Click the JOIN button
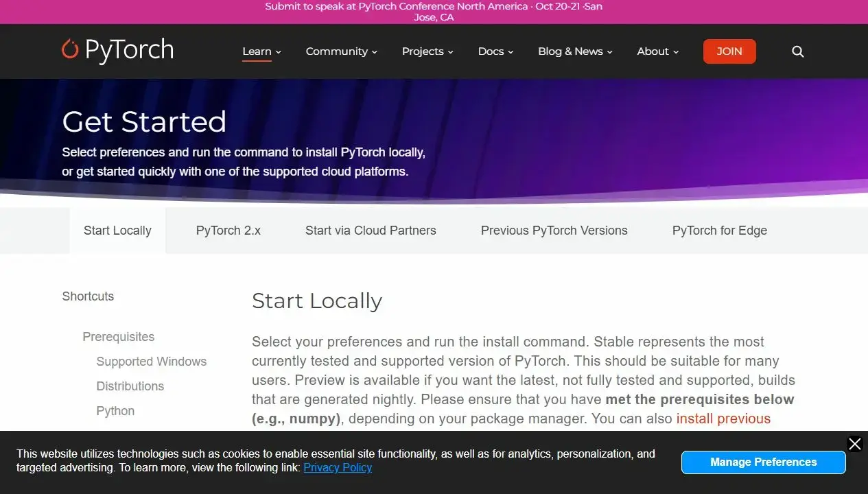This screenshot has height=494, width=868. point(729,51)
